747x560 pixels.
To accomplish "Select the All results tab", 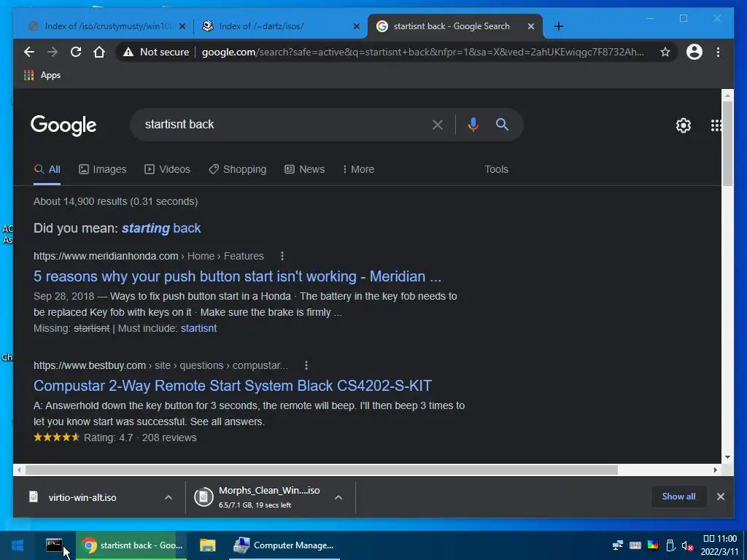I will (47, 169).
